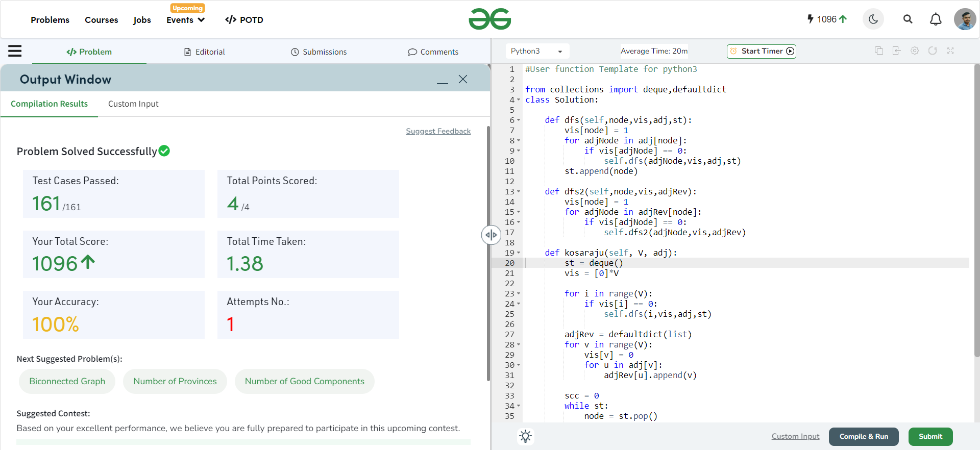980x450 pixels.
Task: Open the Courses menu item
Action: click(x=102, y=20)
